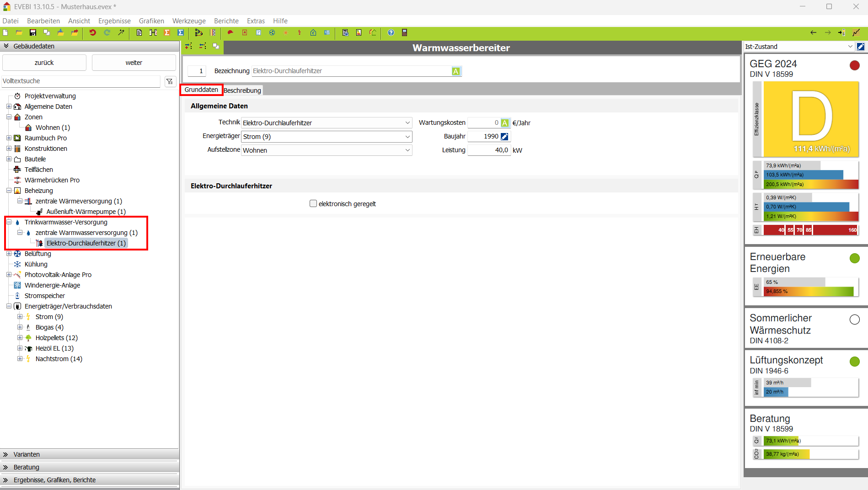Open the Ergebnisse menu
Viewport: 868px width, 490px height.
point(114,21)
